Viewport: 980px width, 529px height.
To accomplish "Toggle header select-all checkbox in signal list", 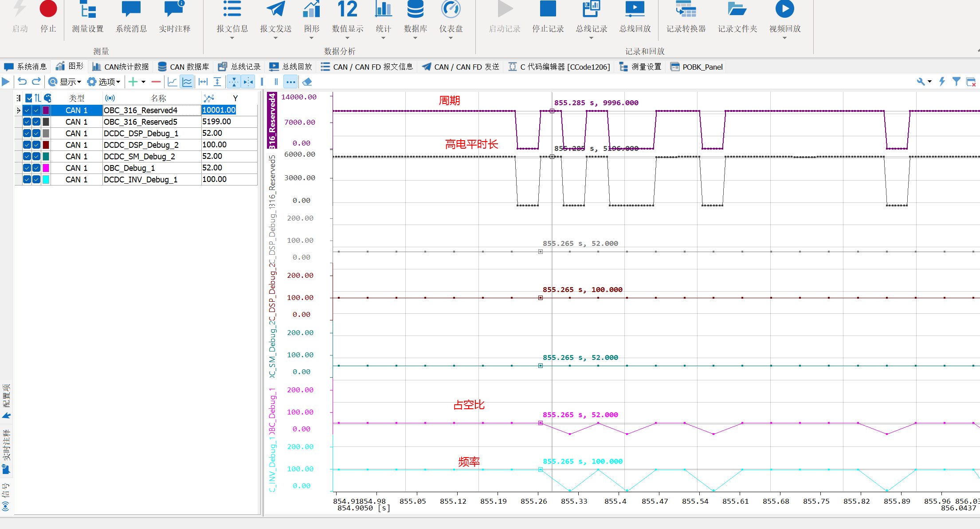I will click(29, 98).
